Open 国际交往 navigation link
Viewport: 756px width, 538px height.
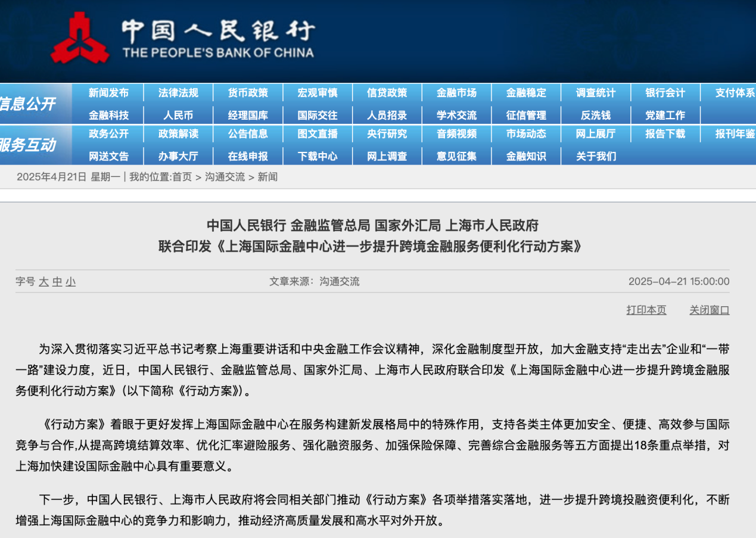(x=318, y=115)
